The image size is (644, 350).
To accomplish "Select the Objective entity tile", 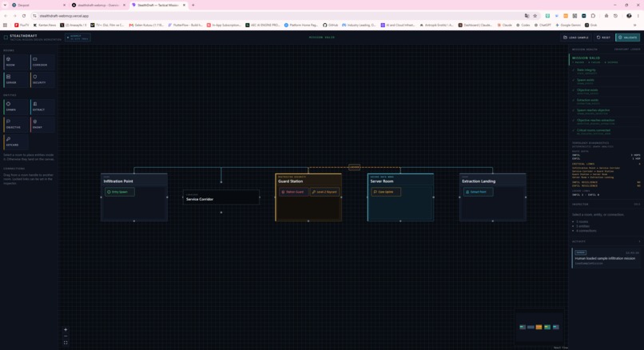I will click(x=16, y=125).
